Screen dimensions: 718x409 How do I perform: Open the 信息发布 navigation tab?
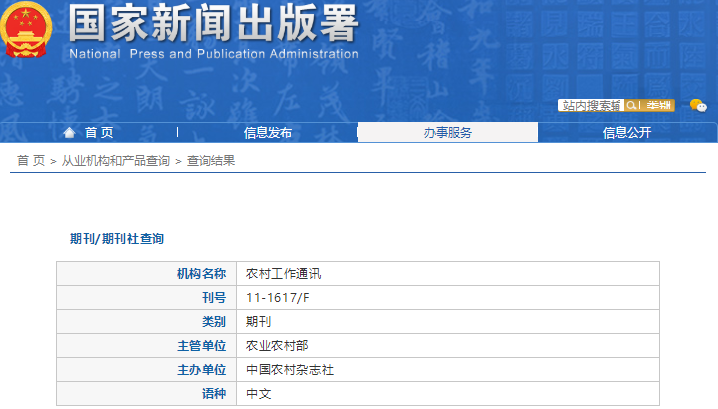(x=267, y=133)
